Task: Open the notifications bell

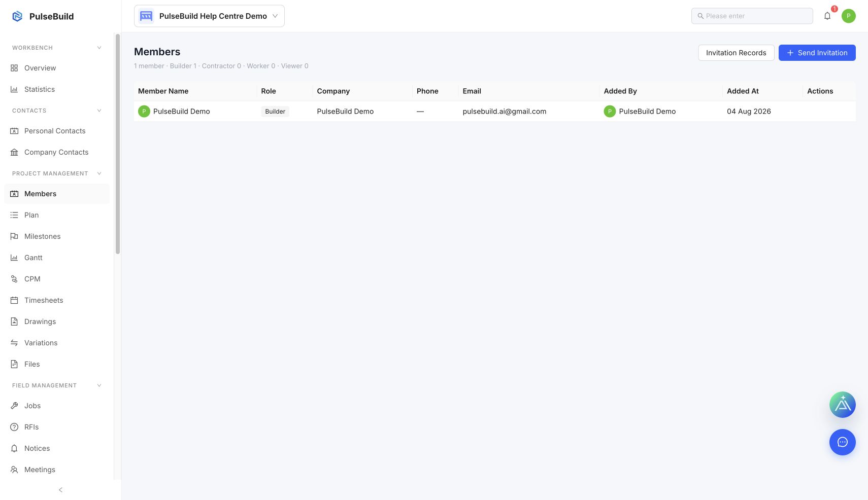Action: click(827, 16)
